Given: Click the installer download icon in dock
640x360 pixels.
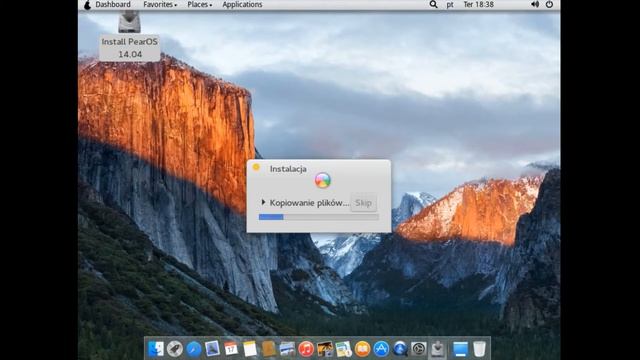Looking at the screenshot, I should click(x=438, y=349).
